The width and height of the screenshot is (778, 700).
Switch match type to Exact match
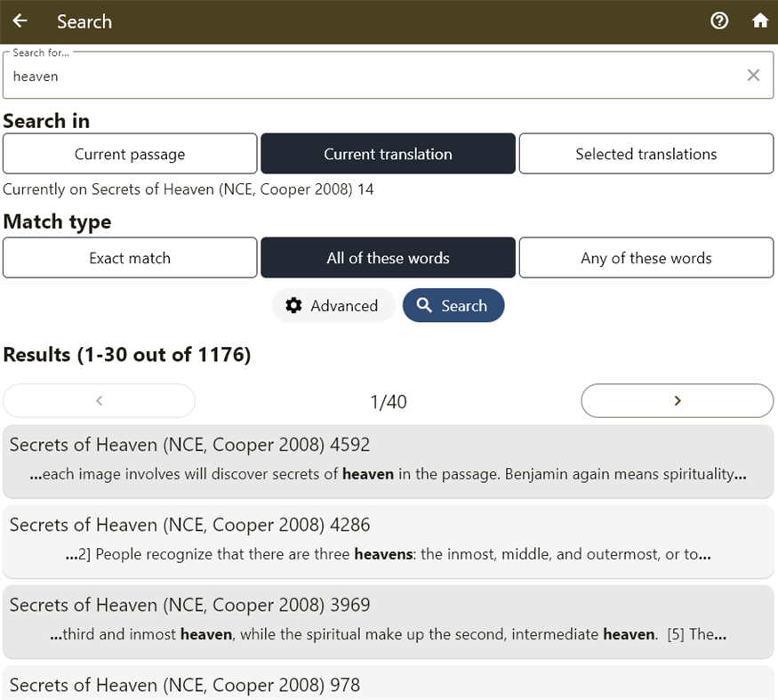pos(129,258)
